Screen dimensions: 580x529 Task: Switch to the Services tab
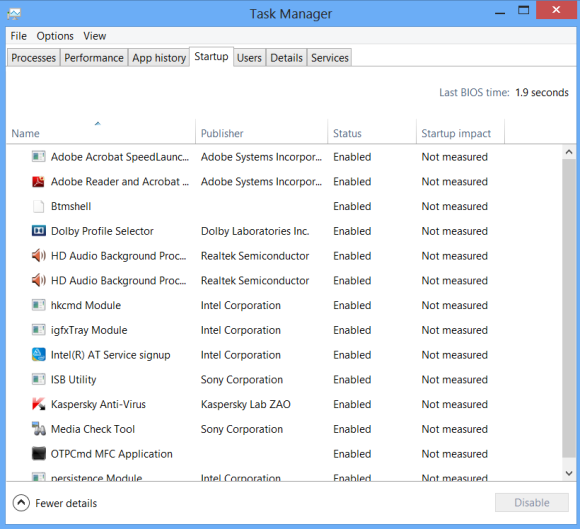[x=330, y=58]
